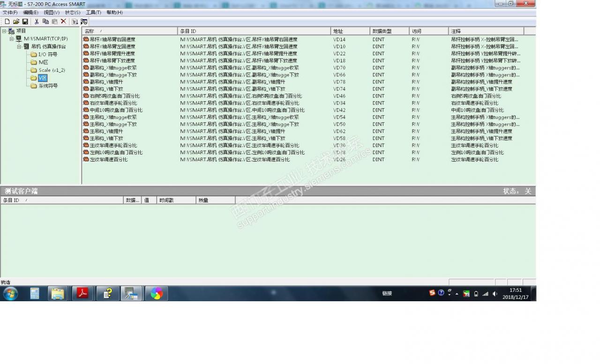Click tag icon of 主绞车调速手轮百分比
This screenshot has height=364, width=600.
86,145
